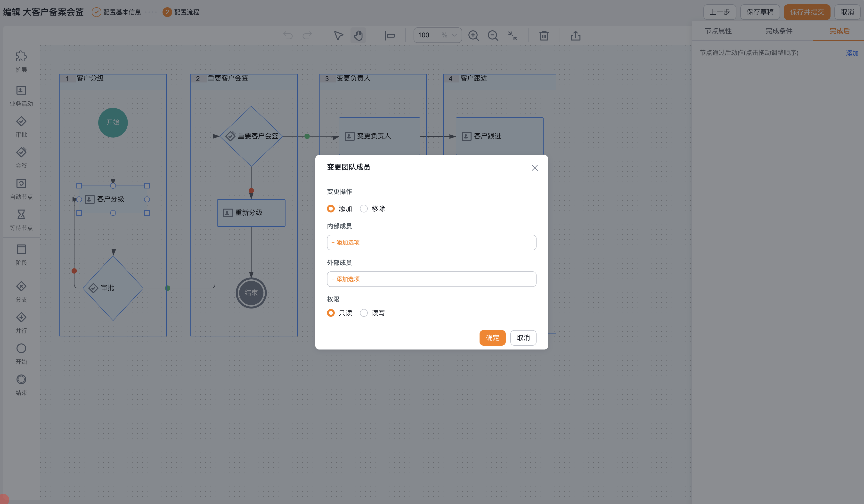Click the fit-to-screen collapse arrows icon
The height and width of the screenshot is (504, 864).
(x=512, y=35)
